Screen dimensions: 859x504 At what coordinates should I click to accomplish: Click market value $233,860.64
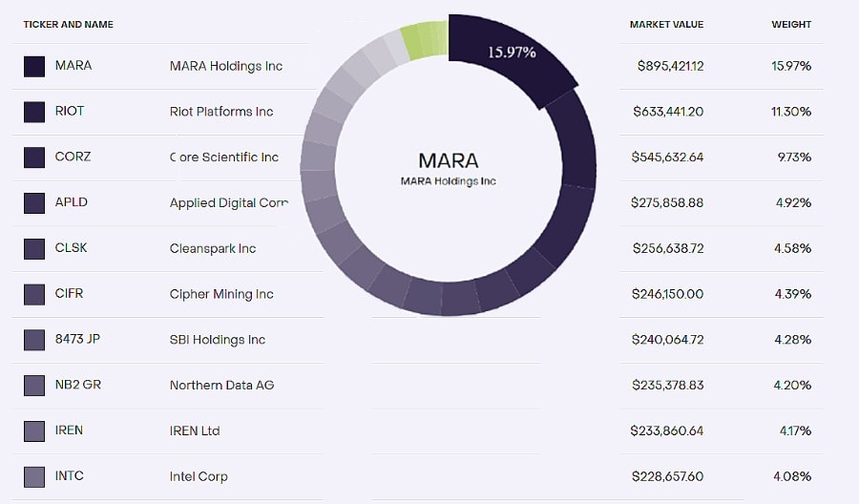pos(667,431)
